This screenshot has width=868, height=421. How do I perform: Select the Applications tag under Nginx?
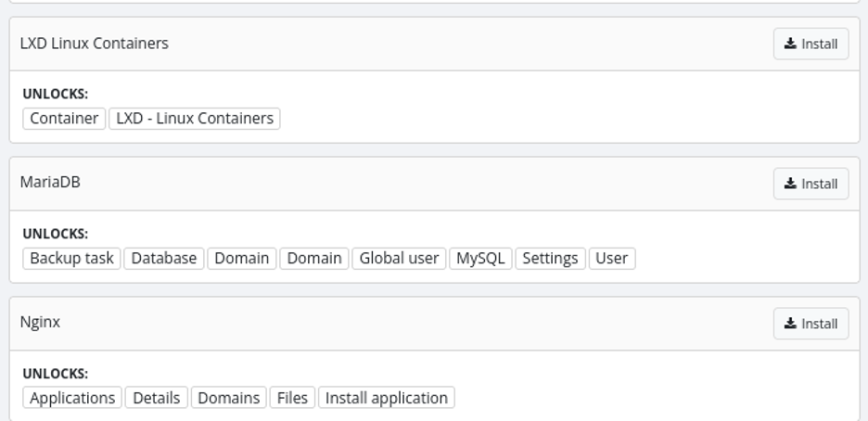click(x=72, y=398)
